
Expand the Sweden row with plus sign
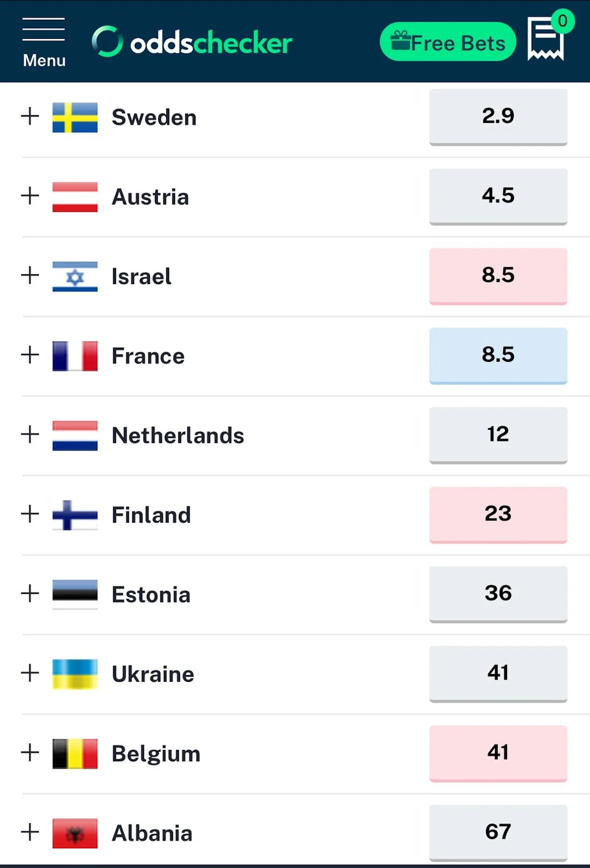pos(30,116)
